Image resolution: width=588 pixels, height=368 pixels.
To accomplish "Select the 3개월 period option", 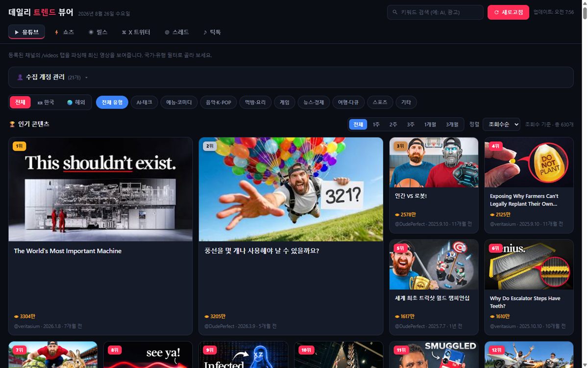I will coord(452,125).
